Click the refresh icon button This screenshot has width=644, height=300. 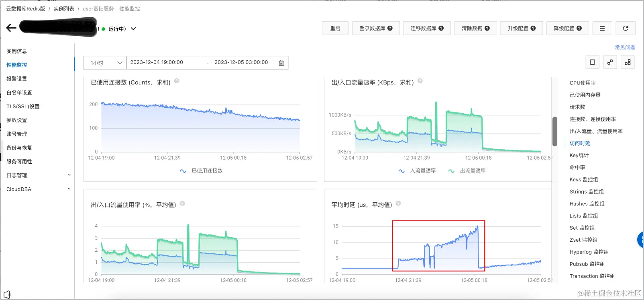pyautogui.click(x=625, y=28)
